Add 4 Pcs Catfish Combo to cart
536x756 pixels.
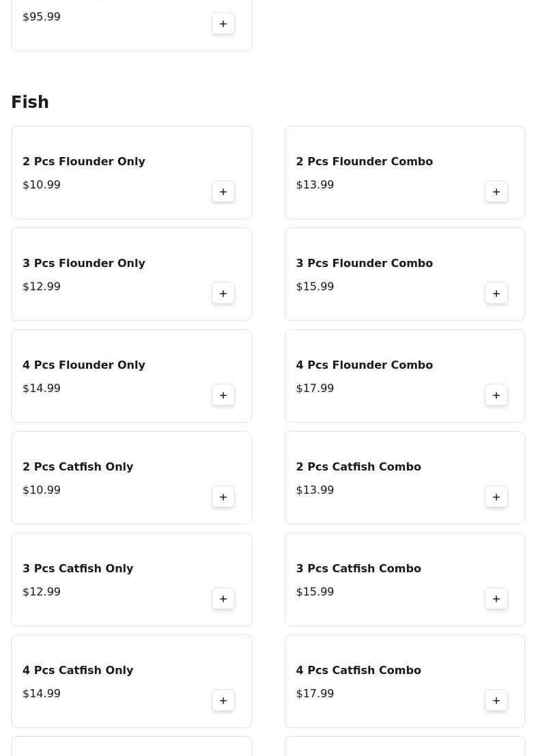pyautogui.click(x=496, y=701)
